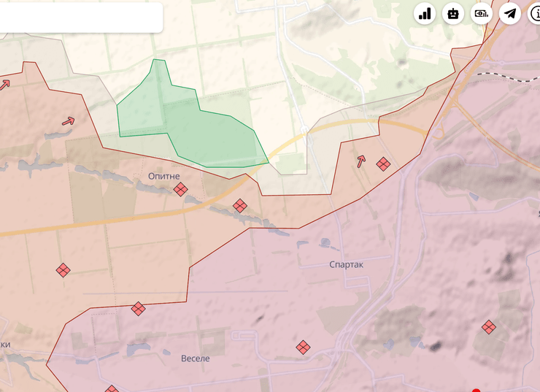
Task: Click the attack arrow northwest of Опитне
Action: pyautogui.click(x=68, y=121)
